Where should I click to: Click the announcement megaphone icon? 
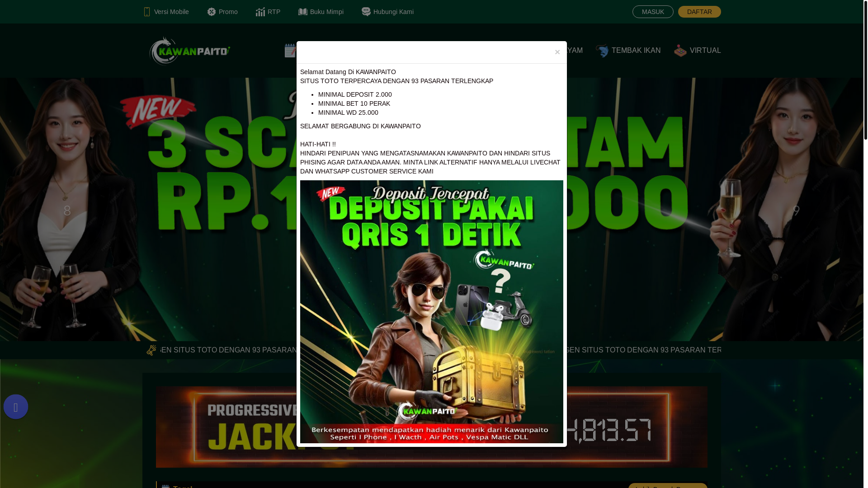tap(151, 350)
